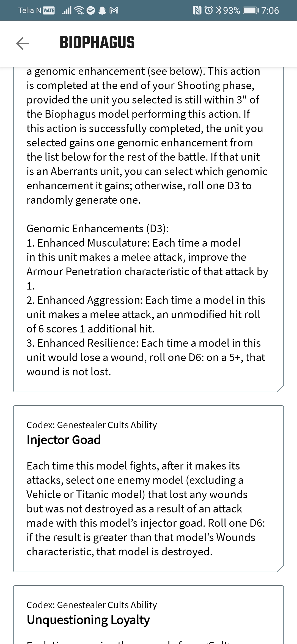Tap the NFC status icon
Viewport: 297px width, 644px height.
(x=197, y=10)
